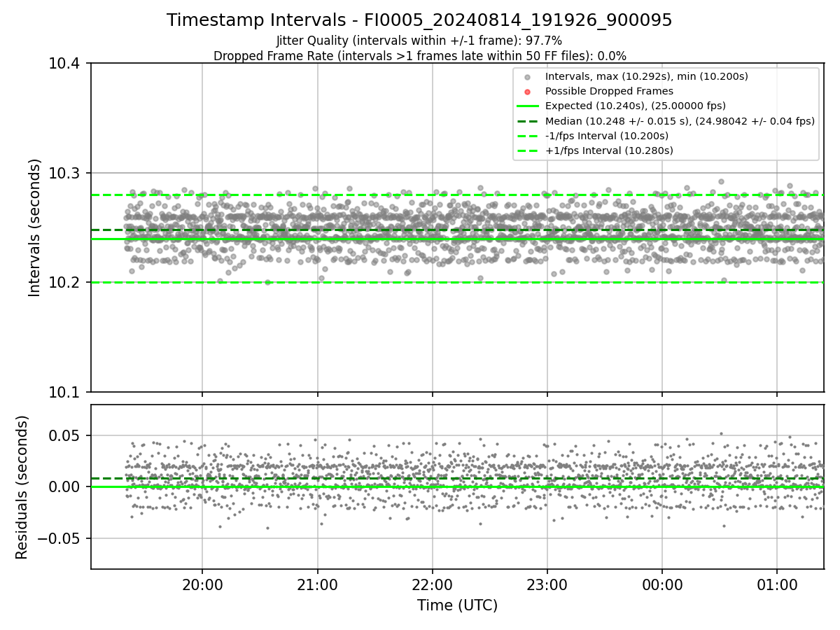Click the '10.4' y-axis tick label
Viewport: 840px width, 630px height.
[65, 64]
